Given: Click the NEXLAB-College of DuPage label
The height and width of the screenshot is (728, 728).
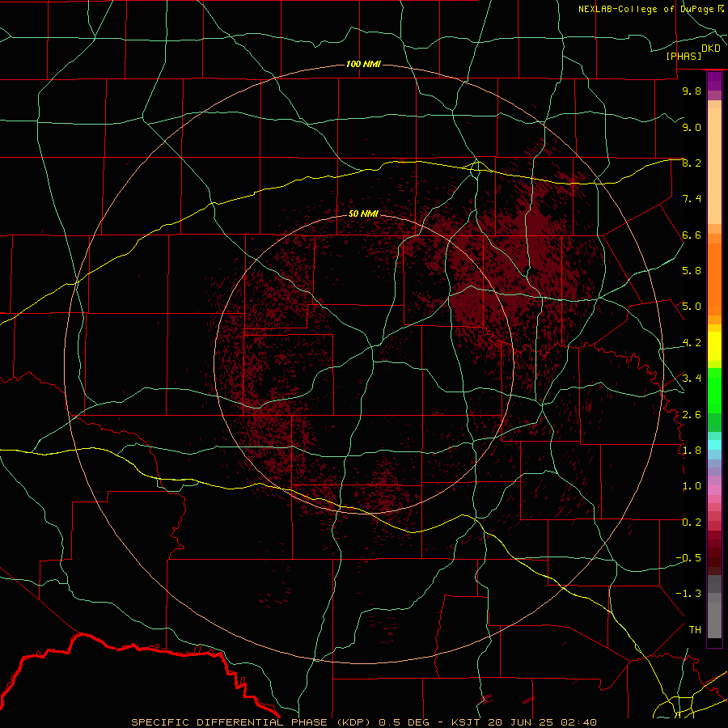Looking at the screenshot, I should (646, 9).
